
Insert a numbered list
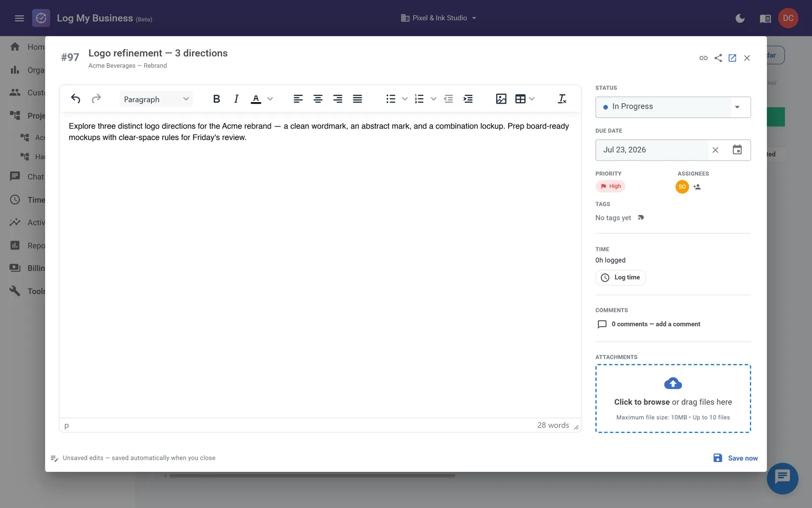419,99
